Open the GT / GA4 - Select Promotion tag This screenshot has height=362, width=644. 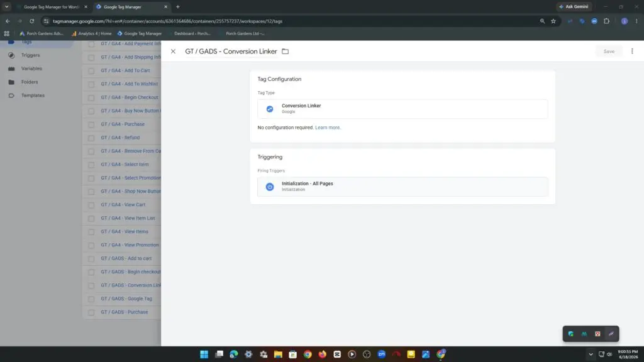(x=131, y=178)
